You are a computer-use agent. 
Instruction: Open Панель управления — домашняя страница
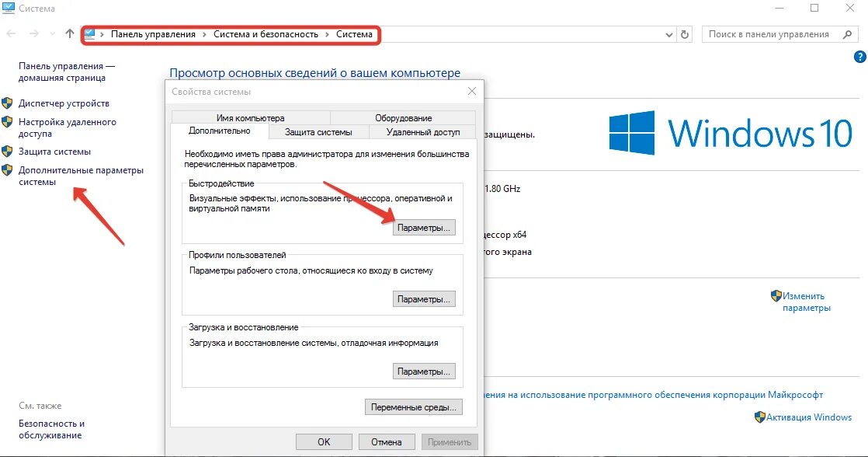[x=67, y=72]
